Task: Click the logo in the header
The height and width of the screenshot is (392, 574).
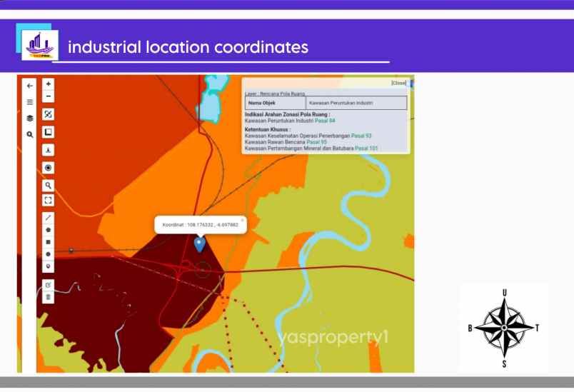Action: [x=40, y=45]
